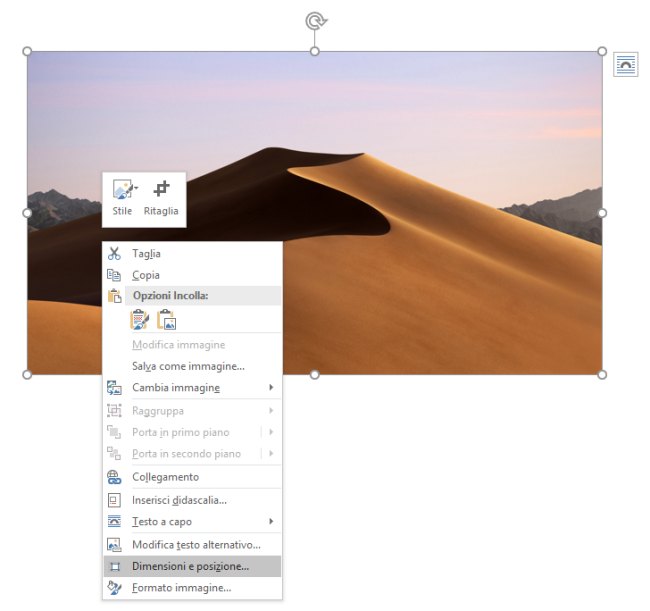Image resolution: width=650 pixels, height=611 pixels.
Task: Open Cambia immagine menu entry
Action: tap(192, 388)
